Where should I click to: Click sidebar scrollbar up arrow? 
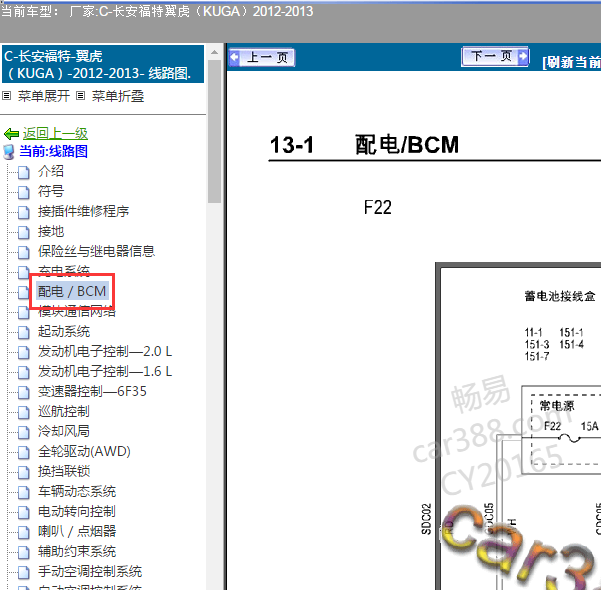tap(214, 53)
